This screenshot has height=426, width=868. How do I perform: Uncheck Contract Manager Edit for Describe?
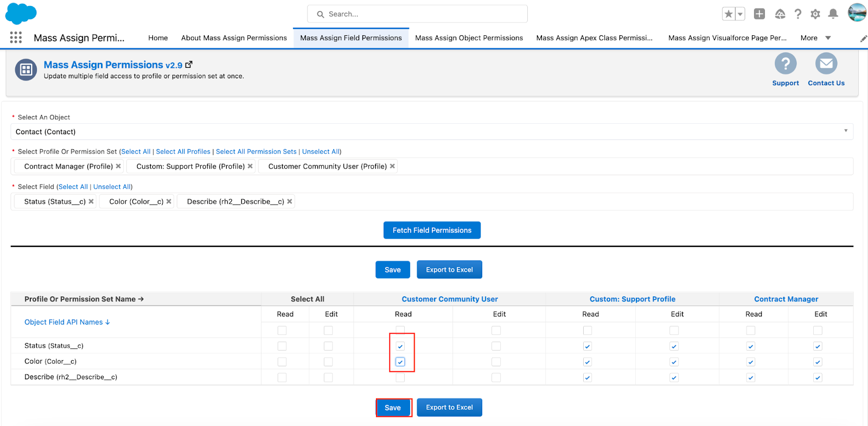click(818, 377)
